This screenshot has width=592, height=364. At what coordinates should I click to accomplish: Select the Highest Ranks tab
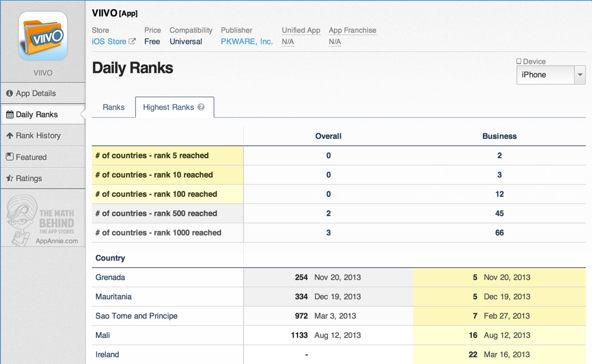[x=168, y=107]
